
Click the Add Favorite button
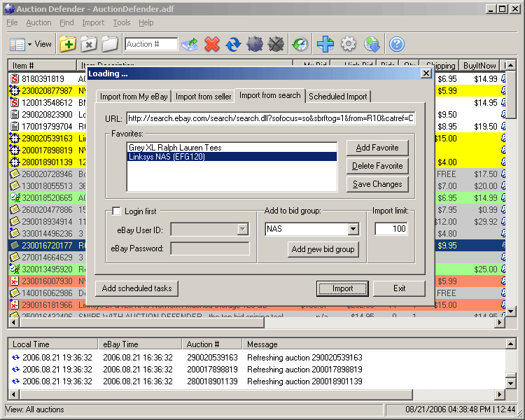point(377,148)
